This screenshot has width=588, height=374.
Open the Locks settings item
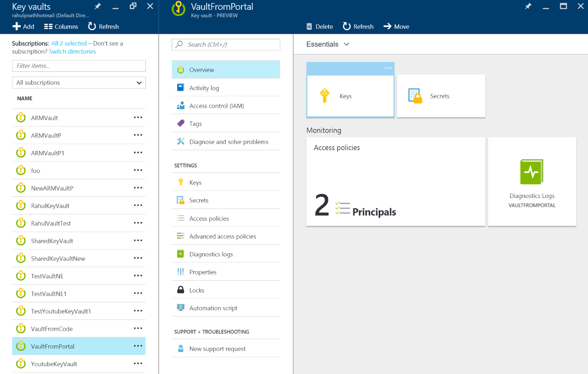pyautogui.click(x=226, y=290)
